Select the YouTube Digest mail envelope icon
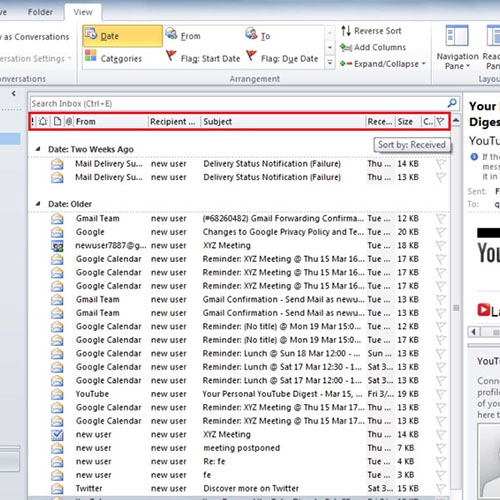The height and width of the screenshot is (500, 500). [x=57, y=394]
